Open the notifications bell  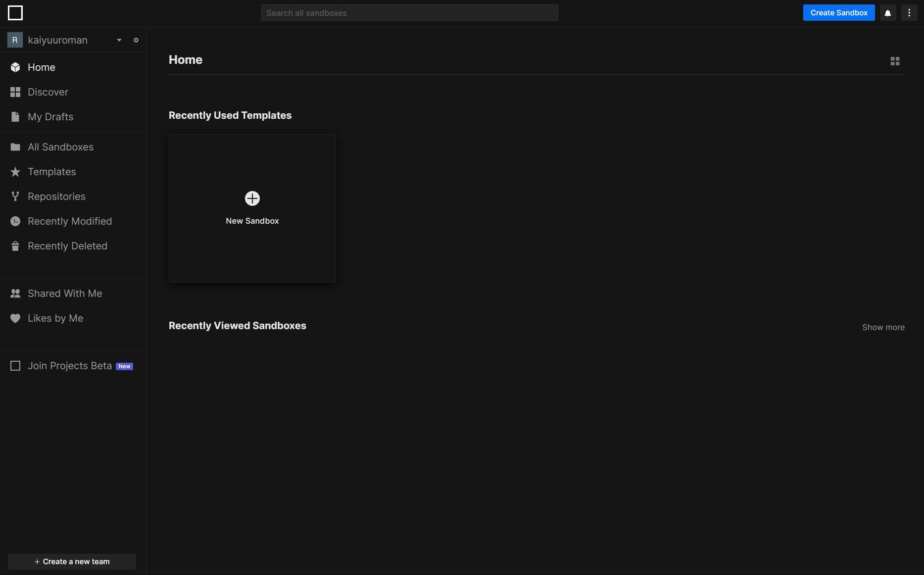[x=888, y=13]
